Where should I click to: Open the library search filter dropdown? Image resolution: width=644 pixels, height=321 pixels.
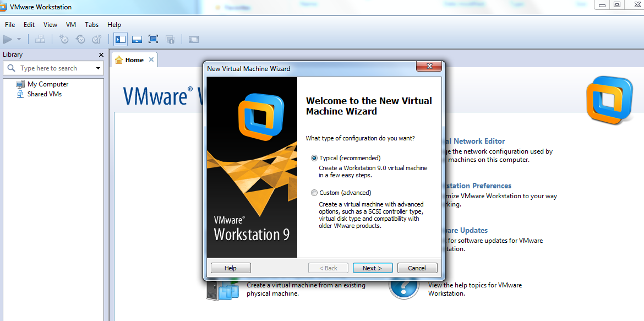click(98, 68)
